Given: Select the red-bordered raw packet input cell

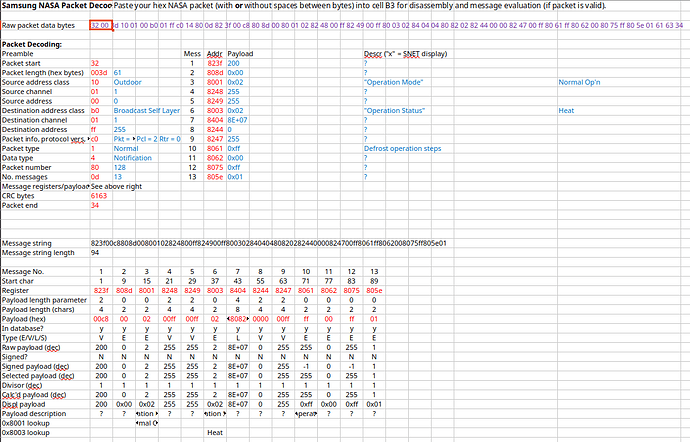Looking at the screenshot, I should 101,26.
